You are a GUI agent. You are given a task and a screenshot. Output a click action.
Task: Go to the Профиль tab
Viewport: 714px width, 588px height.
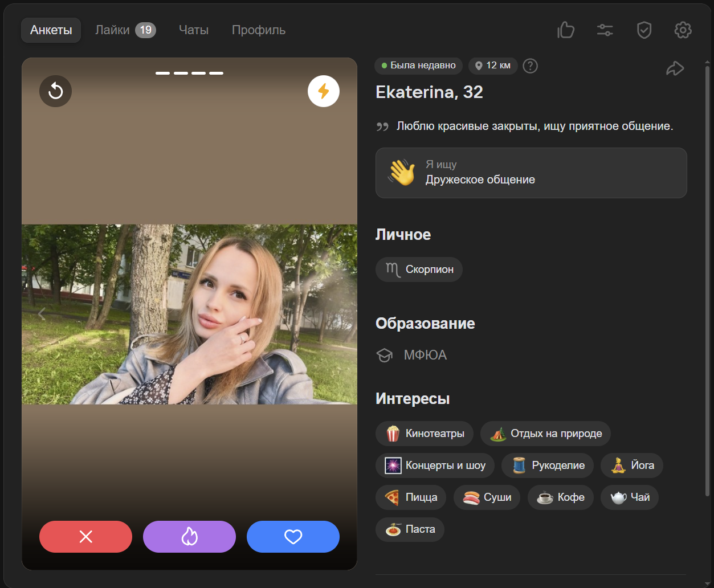click(259, 30)
